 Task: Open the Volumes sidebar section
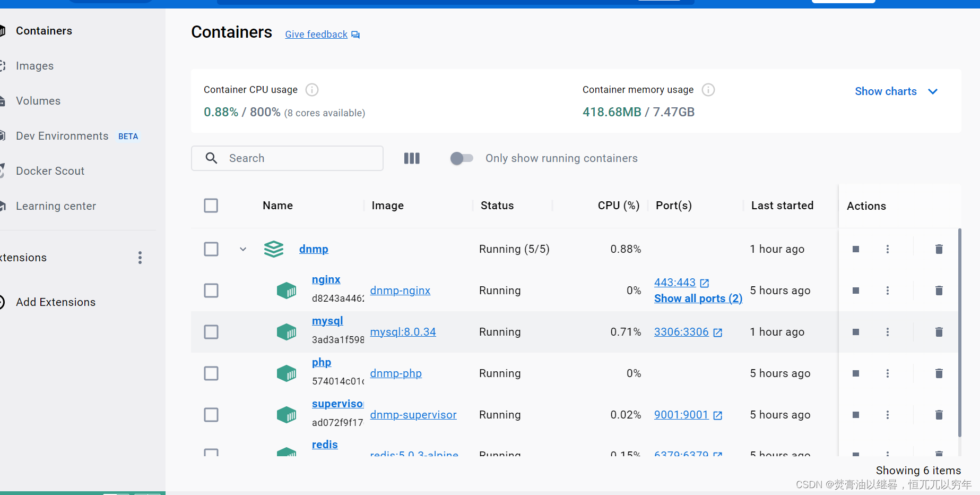click(x=38, y=101)
